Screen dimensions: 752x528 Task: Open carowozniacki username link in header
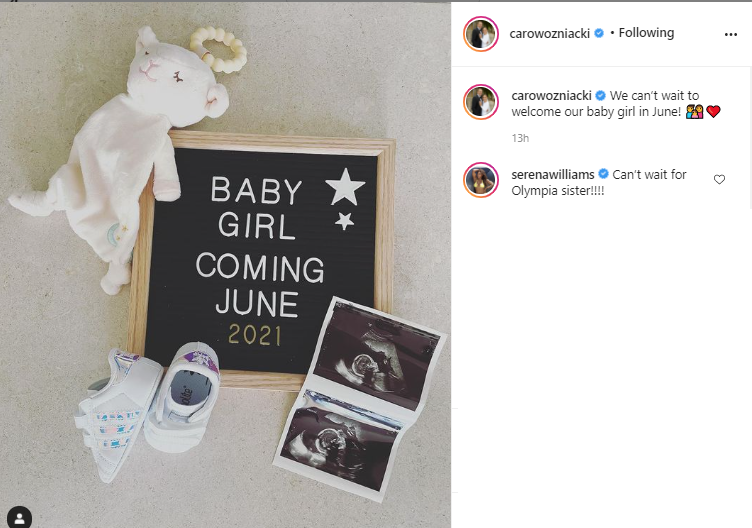coord(550,33)
